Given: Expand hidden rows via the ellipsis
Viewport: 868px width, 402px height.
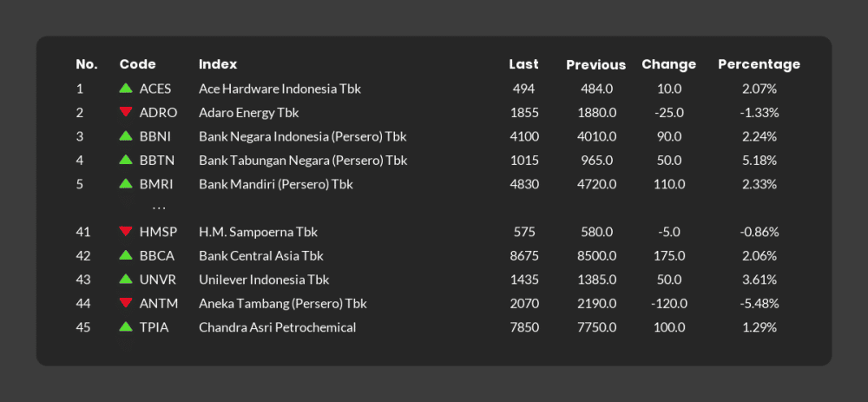Looking at the screenshot, I should tap(159, 208).
